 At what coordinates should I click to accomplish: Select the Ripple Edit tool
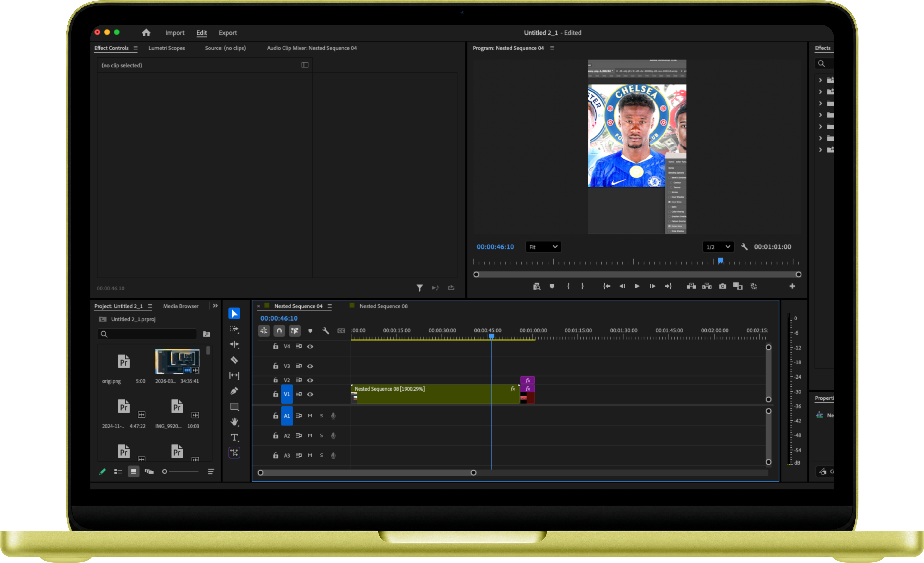(x=234, y=344)
